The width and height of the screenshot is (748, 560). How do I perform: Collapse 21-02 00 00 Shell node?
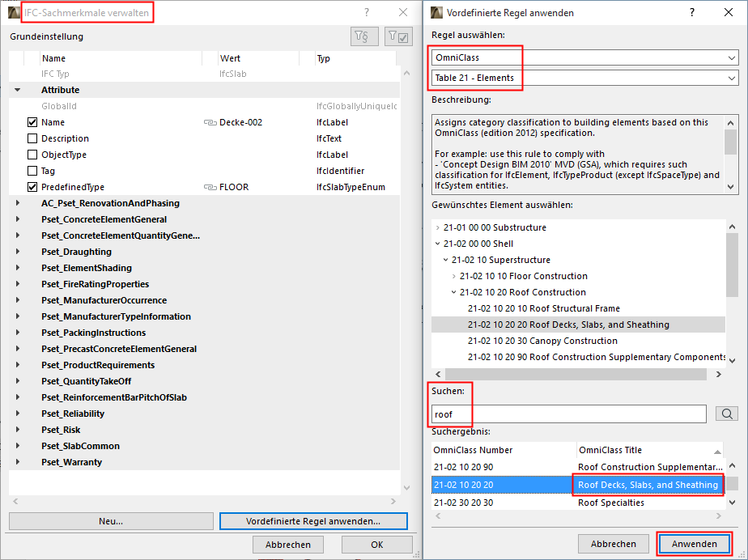(x=437, y=244)
